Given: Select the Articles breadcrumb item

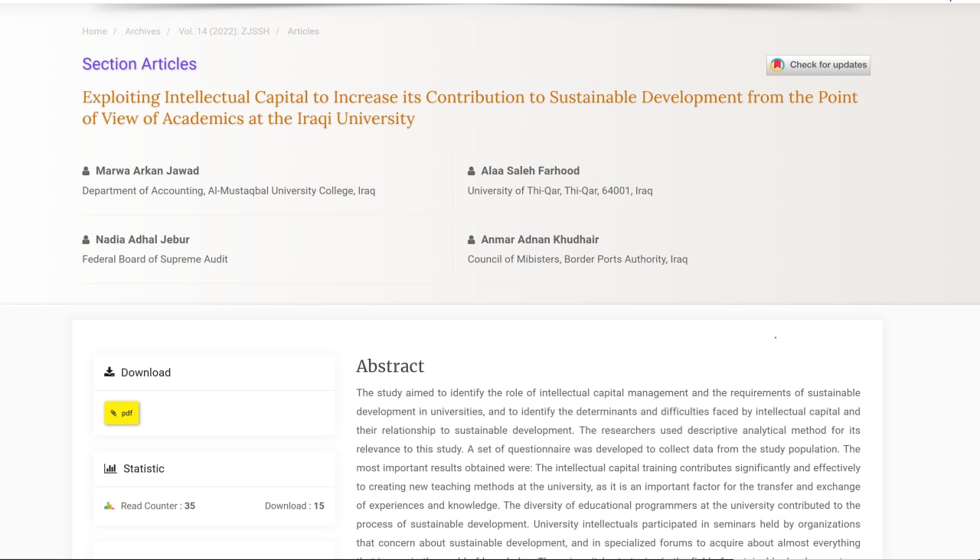Looking at the screenshot, I should 303,31.
